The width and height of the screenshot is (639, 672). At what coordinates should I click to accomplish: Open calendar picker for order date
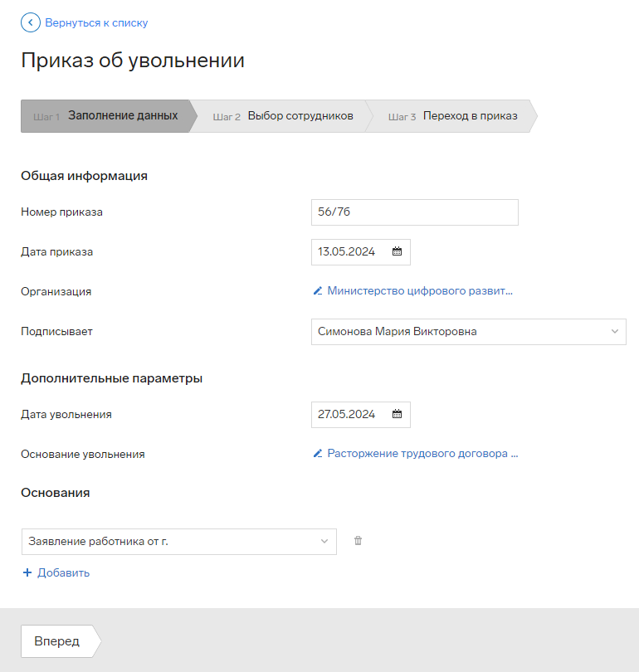click(x=397, y=251)
